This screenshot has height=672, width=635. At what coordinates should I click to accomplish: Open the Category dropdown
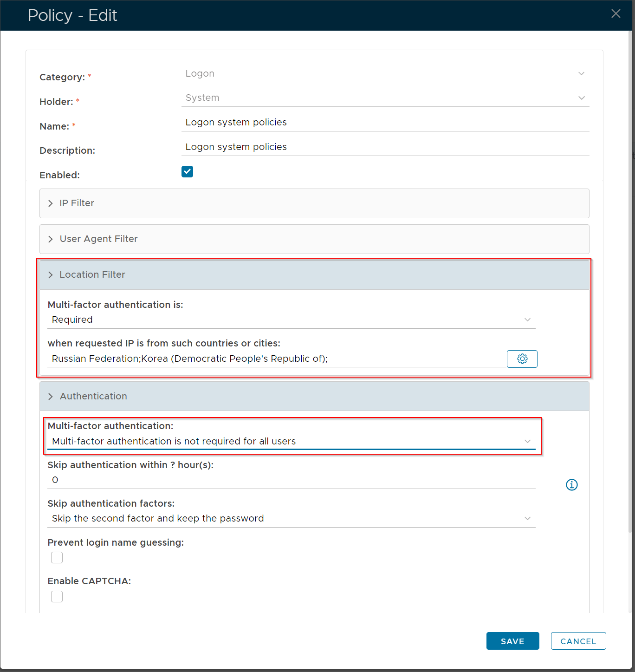point(385,74)
